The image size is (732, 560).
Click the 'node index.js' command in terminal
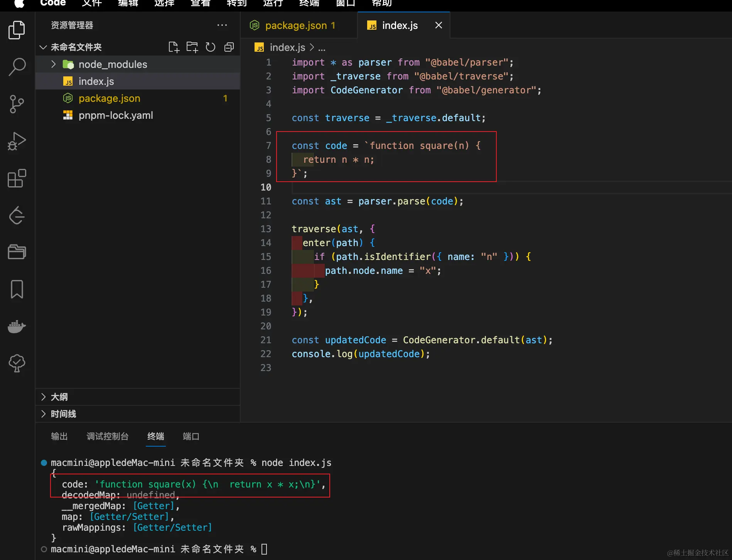coord(296,463)
